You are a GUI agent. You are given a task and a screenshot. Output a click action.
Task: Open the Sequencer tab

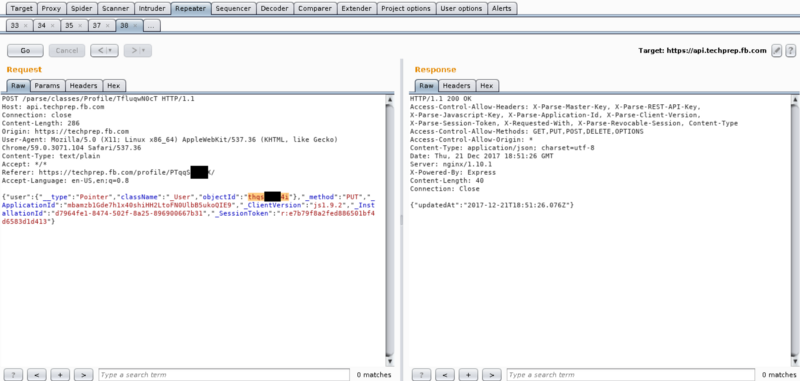coord(233,9)
